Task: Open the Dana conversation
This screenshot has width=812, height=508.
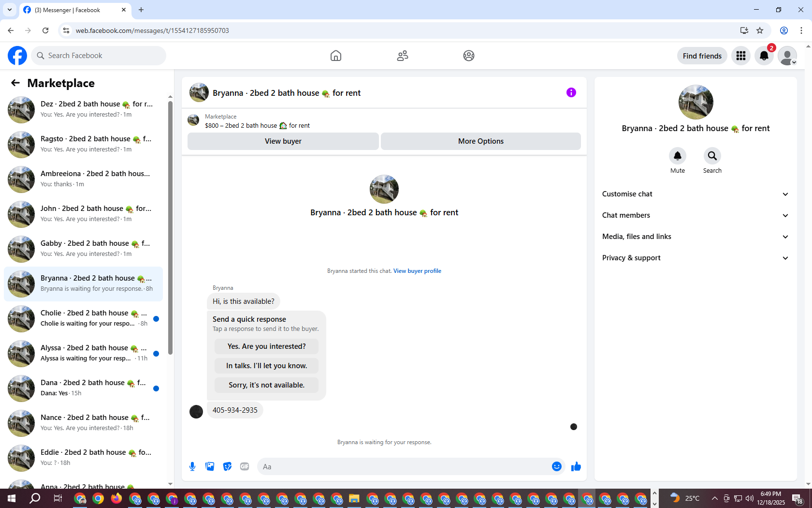Action: pyautogui.click(x=83, y=388)
